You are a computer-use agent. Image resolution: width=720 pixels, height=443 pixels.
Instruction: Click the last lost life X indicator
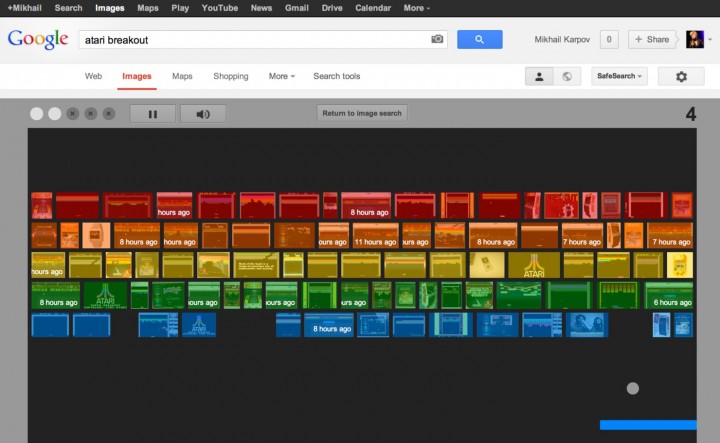click(x=109, y=114)
